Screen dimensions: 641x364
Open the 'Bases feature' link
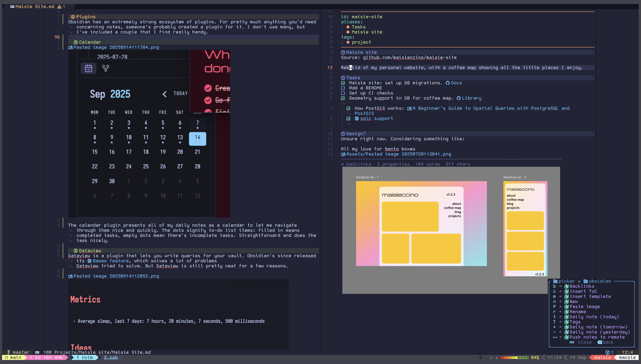(x=111, y=261)
